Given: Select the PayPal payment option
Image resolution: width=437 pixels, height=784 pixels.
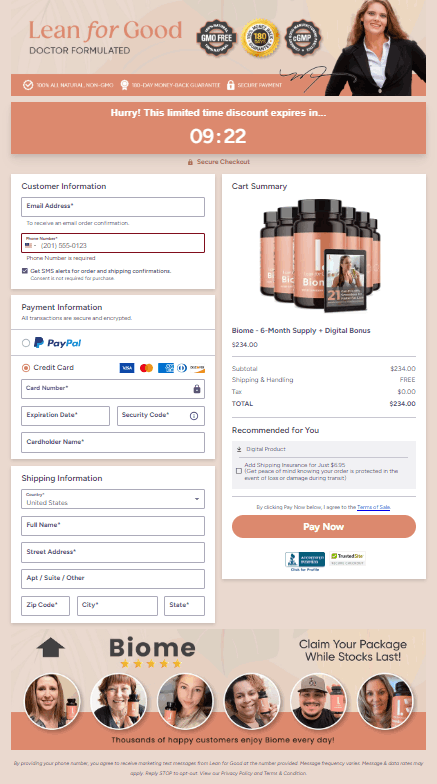Looking at the screenshot, I should click(26, 343).
